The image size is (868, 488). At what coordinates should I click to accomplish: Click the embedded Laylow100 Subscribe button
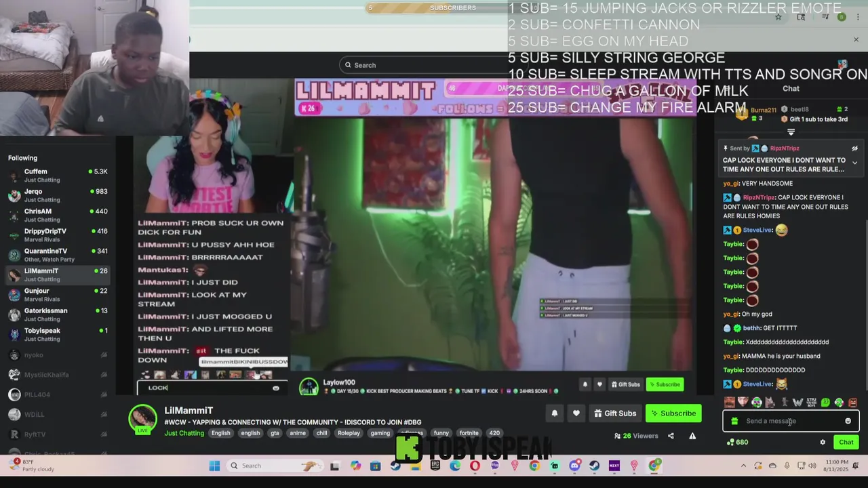tap(664, 384)
